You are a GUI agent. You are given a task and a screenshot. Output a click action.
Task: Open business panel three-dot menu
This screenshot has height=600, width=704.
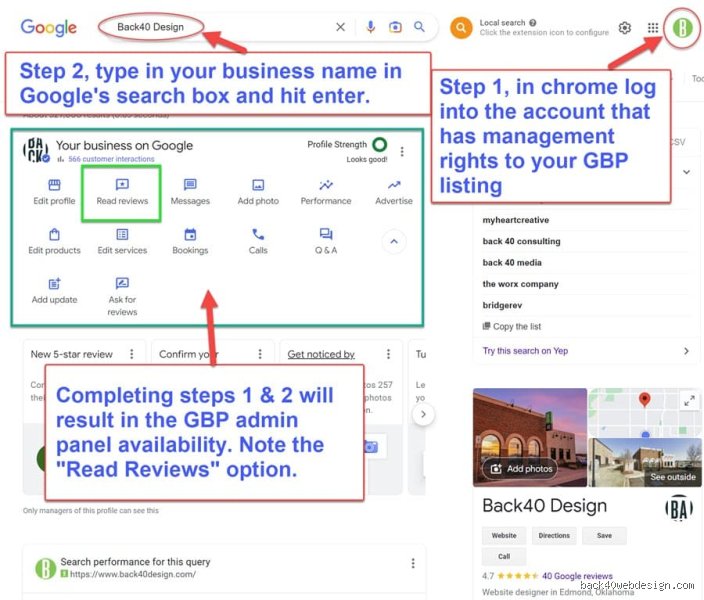(402, 152)
